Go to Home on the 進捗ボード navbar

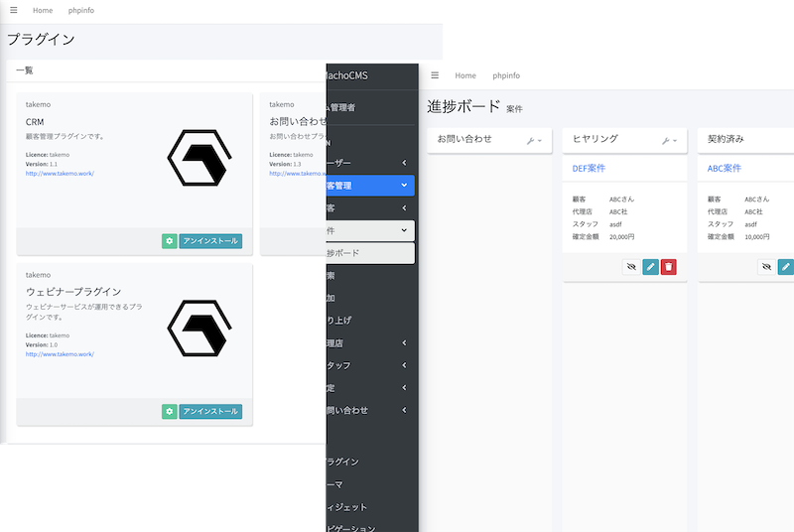tap(465, 75)
